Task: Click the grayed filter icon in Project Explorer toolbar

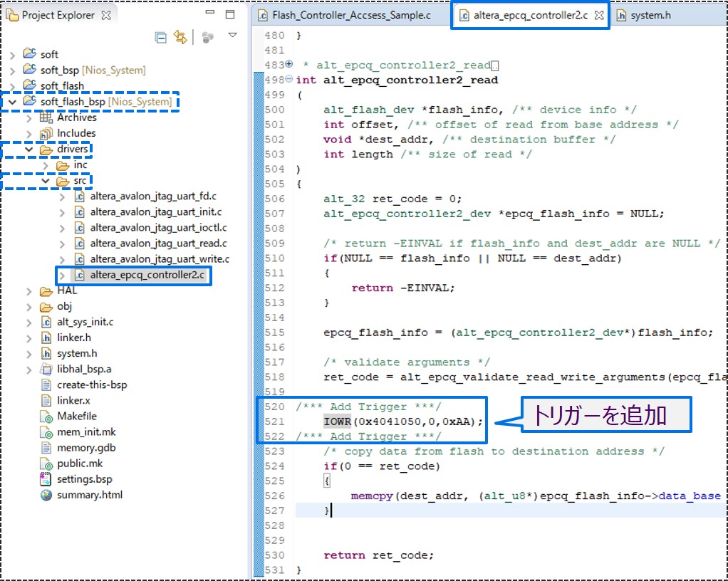Action: point(207,38)
